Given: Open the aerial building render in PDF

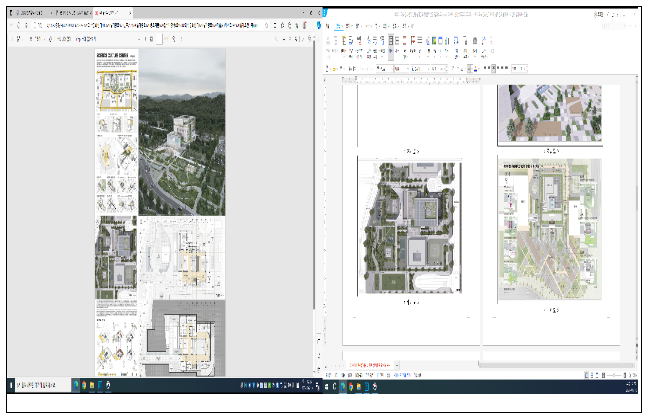Looking at the screenshot, I should click(x=182, y=132).
